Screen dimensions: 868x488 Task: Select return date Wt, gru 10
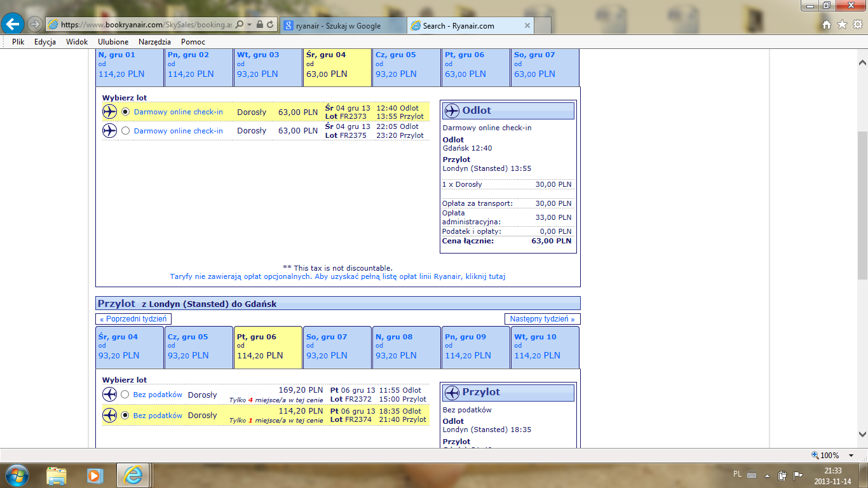tap(545, 348)
